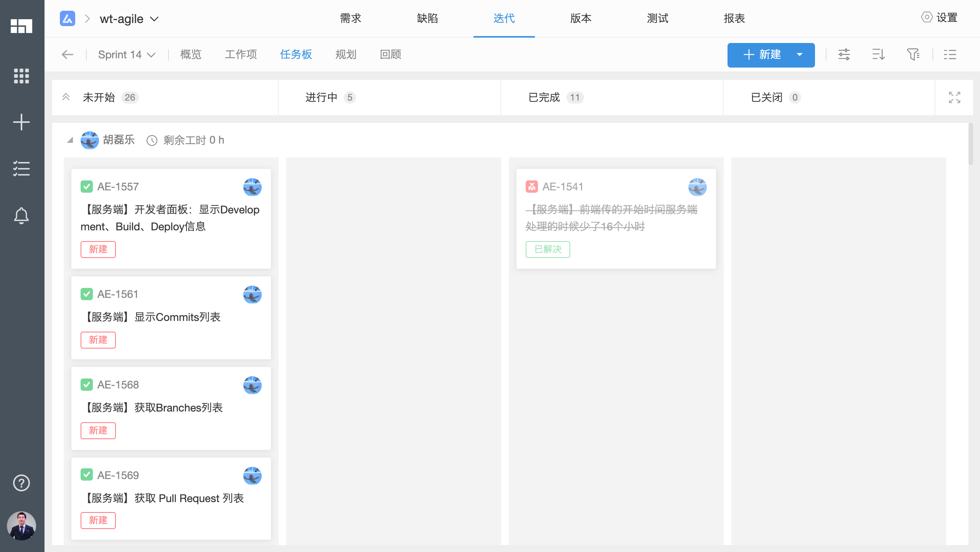Open the help question mark icon

coord(21,483)
